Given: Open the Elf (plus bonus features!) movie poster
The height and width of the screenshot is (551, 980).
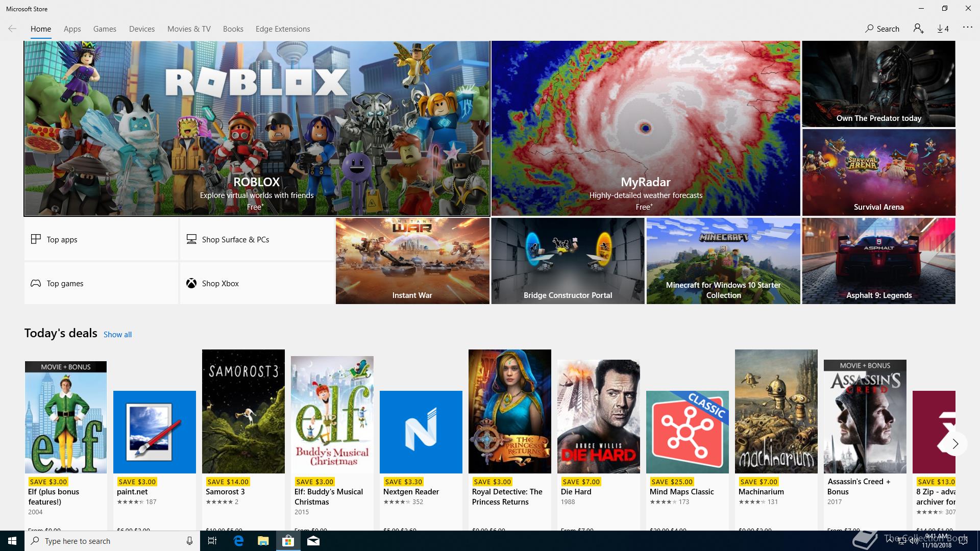Looking at the screenshot, I should tap(66, 417).
